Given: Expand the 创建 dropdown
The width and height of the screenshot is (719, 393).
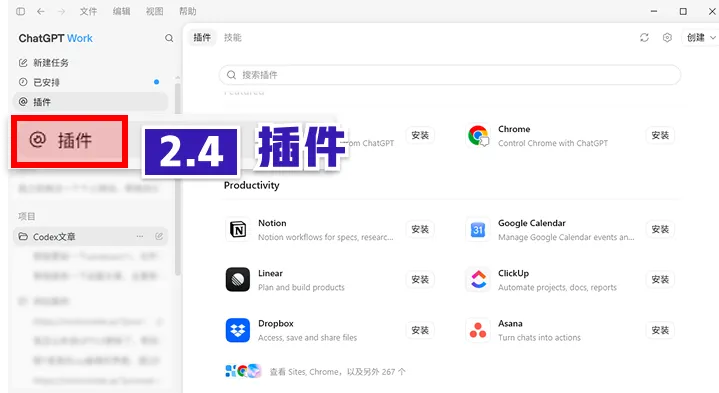Looking at the screenshot, I should click(701, 38).
